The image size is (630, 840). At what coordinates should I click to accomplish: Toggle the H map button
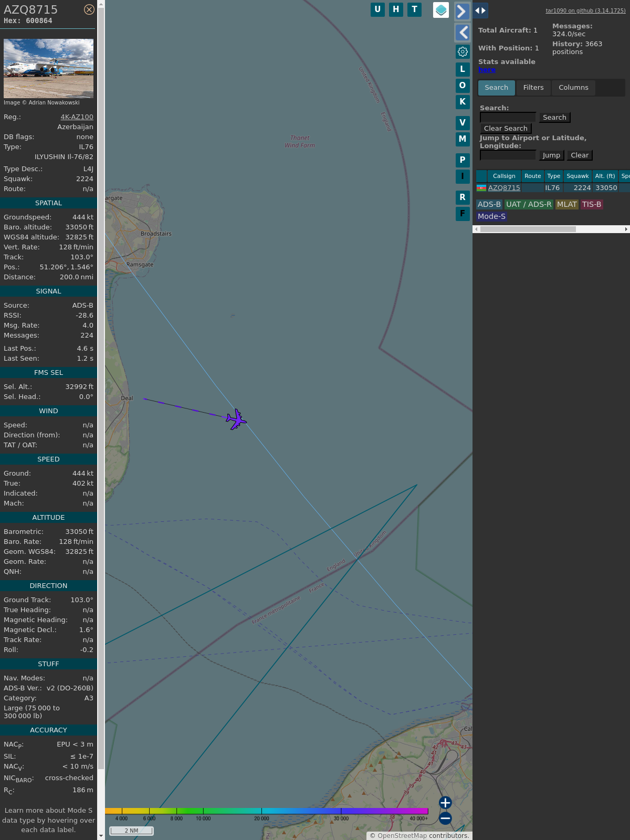pos(396,9)
